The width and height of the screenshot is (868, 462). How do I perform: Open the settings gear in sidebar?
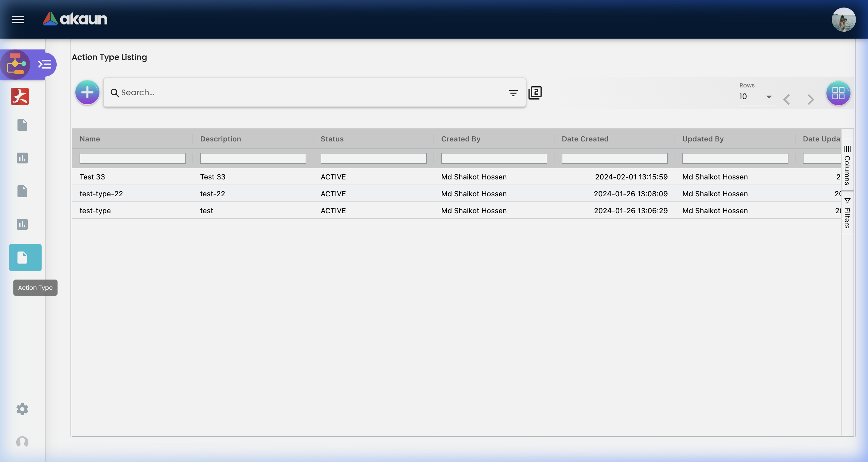coord(22,409)
